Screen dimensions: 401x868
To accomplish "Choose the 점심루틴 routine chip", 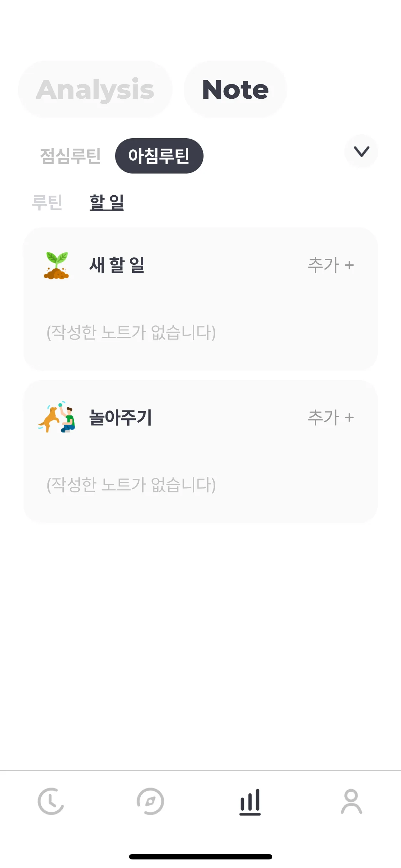I will [71, 156].
